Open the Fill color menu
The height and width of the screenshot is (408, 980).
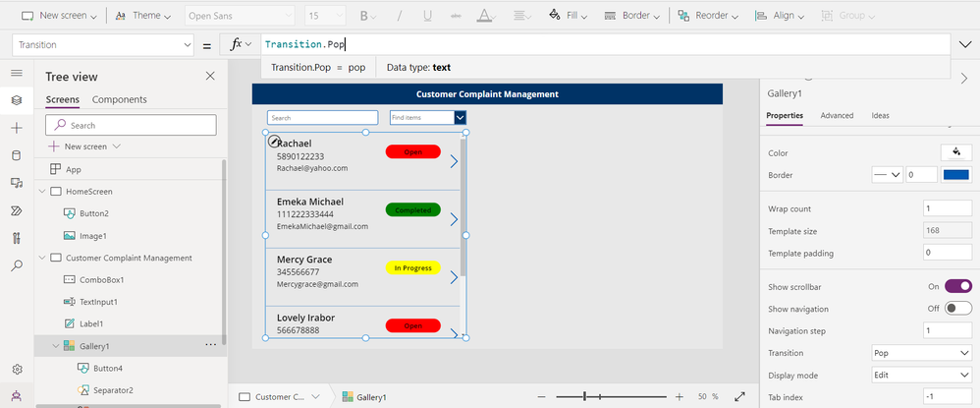click(x=568, y=16)
